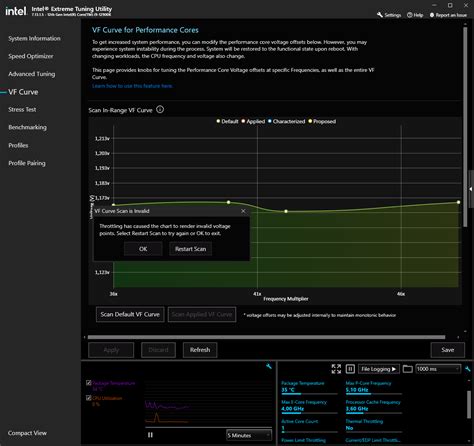Switch to Compact View
The width and height of the screenshot is (474, 446).
[27, 433]
